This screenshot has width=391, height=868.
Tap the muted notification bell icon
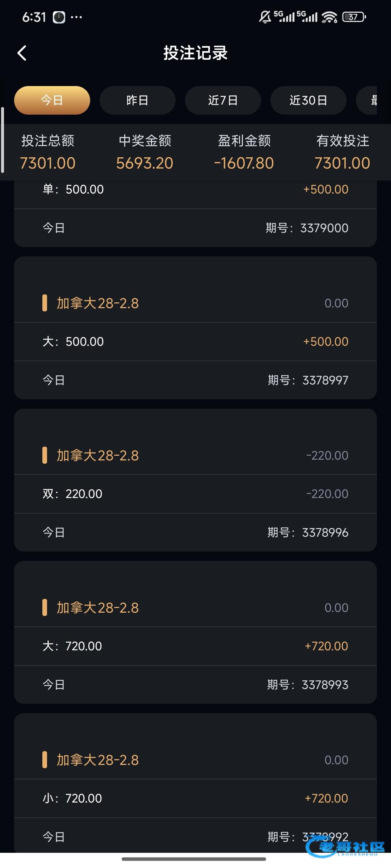point(265,17)
